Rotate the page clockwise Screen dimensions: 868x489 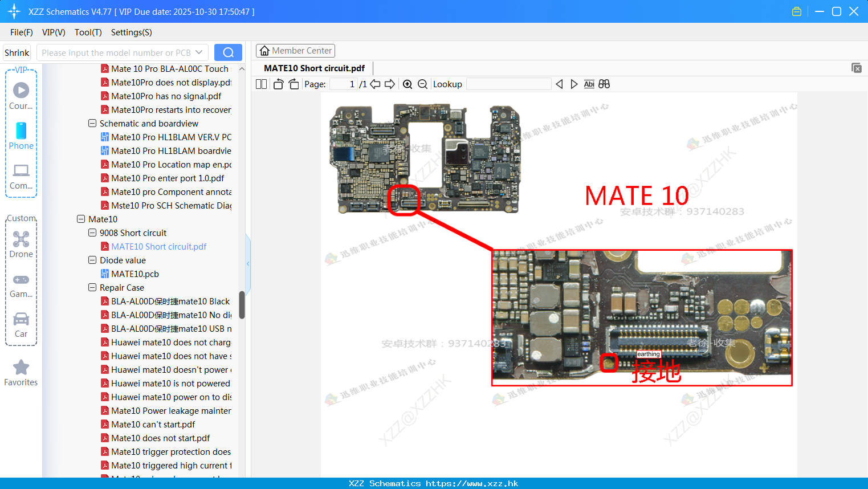pyautogui.click(x=294, y=84)
